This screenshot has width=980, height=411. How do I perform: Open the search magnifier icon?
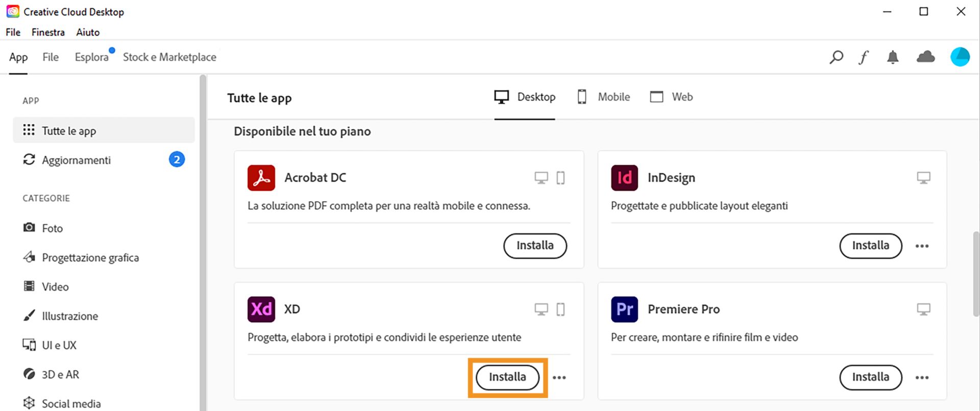click(836, 57)
